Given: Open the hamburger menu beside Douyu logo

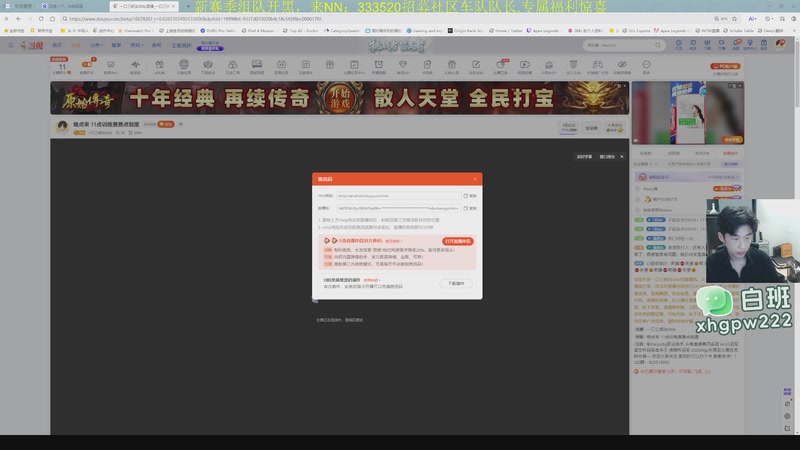Looking at the screenshot, I should click(x=11, y=45).
